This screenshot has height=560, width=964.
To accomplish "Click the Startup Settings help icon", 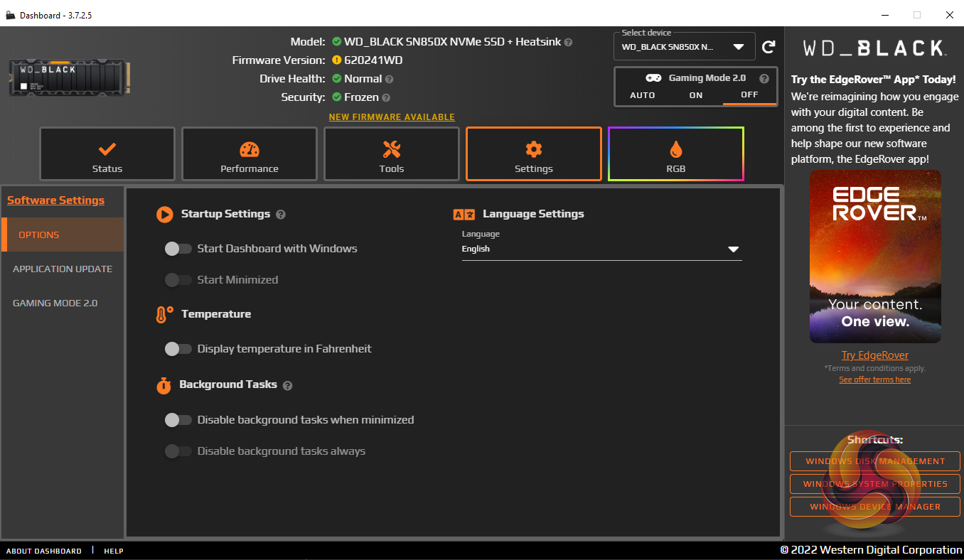I will (281, 215).
